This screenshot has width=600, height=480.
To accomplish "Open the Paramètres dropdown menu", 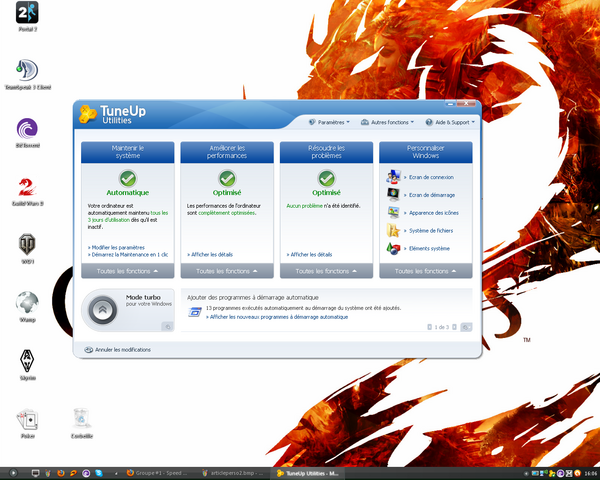I will [329, 122].
